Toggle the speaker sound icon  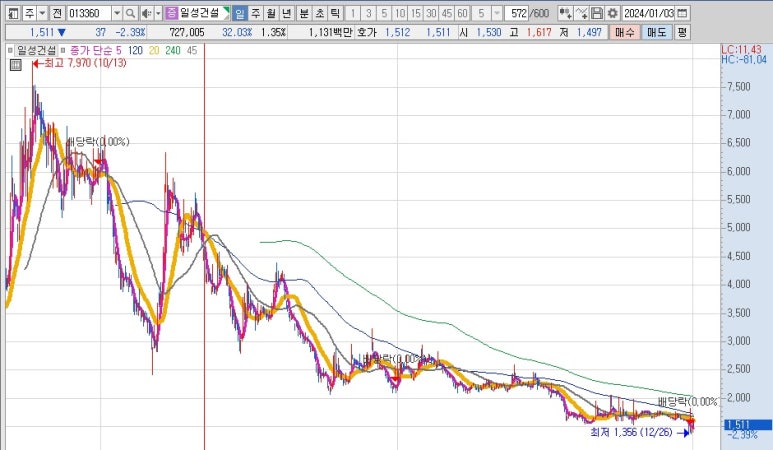click(146, 13)
